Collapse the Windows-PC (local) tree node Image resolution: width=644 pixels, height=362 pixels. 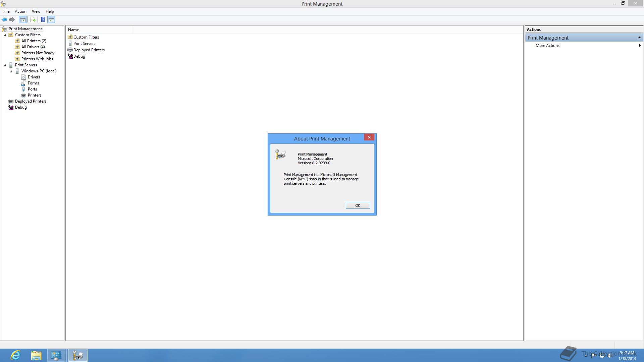point(11,71)
